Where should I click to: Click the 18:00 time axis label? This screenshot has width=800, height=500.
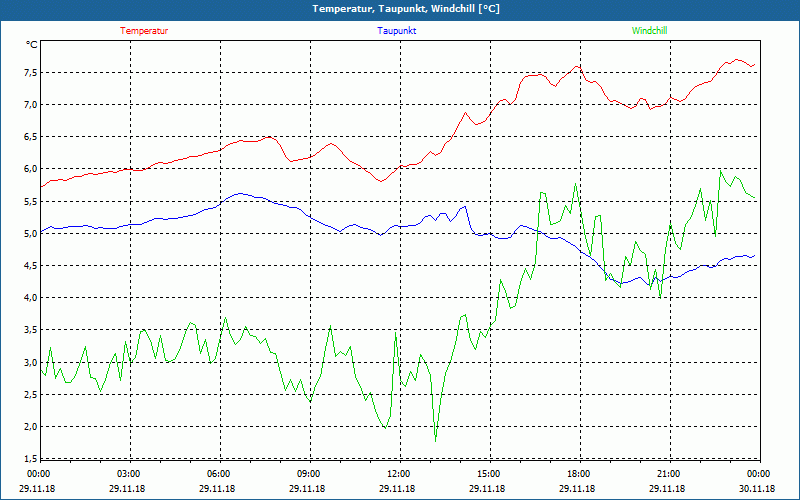pyautogui.click(x=577, y=474)
